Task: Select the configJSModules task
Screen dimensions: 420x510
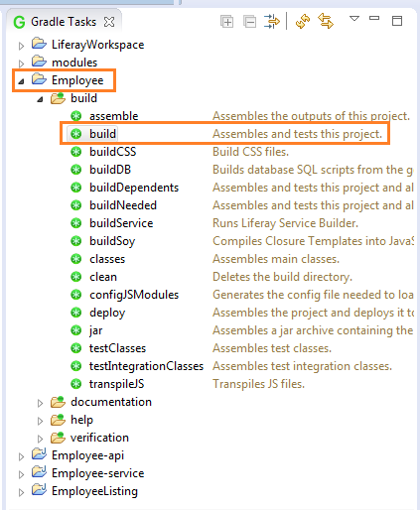Action: point(134,295)
